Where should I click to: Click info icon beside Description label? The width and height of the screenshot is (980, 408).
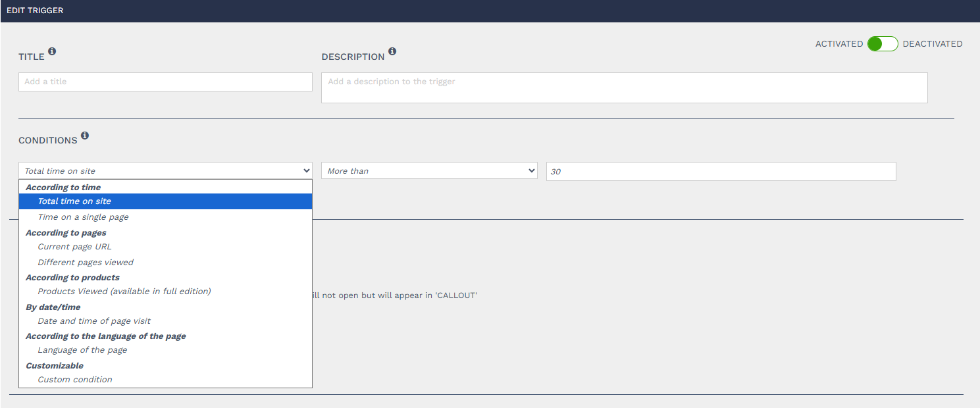[x=392, y=51]
